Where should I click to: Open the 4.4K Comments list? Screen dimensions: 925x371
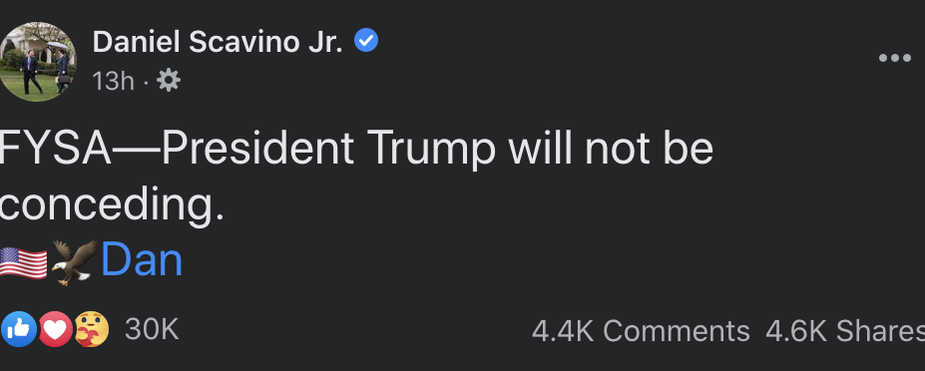click(x=641, y=331)
